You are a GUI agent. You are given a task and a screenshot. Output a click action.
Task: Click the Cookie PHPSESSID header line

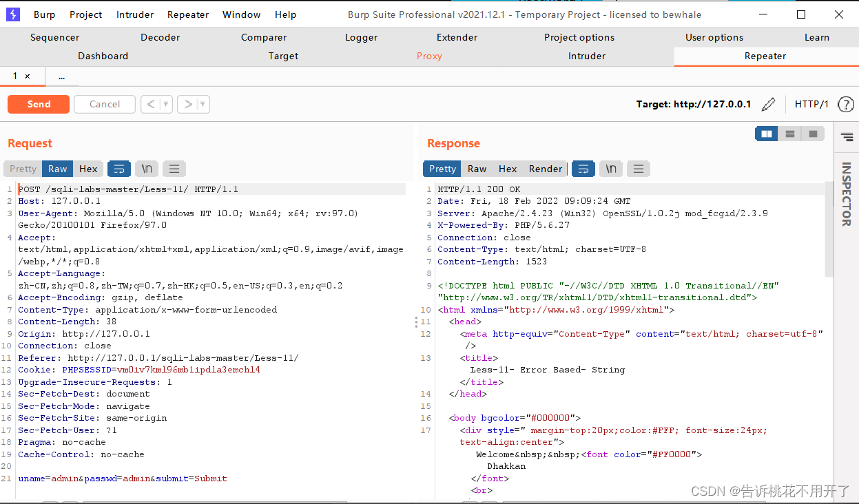click(x=139, y=370)
